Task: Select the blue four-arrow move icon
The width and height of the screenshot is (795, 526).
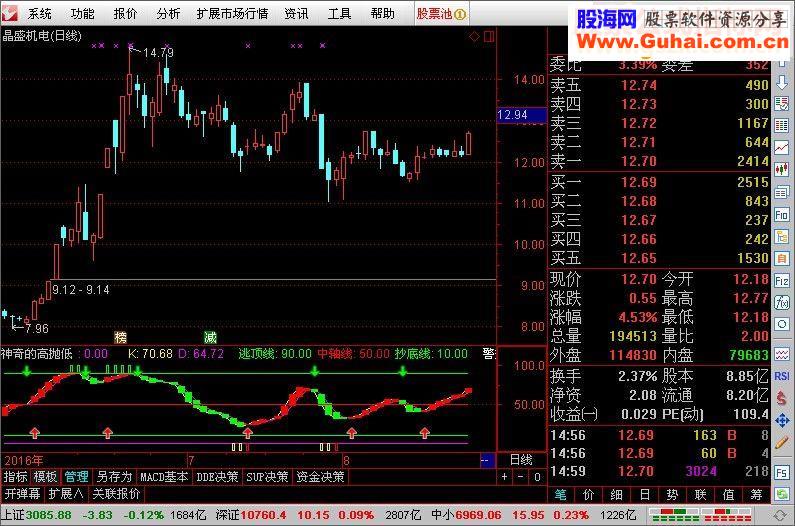Action: (x=782, y=420)
